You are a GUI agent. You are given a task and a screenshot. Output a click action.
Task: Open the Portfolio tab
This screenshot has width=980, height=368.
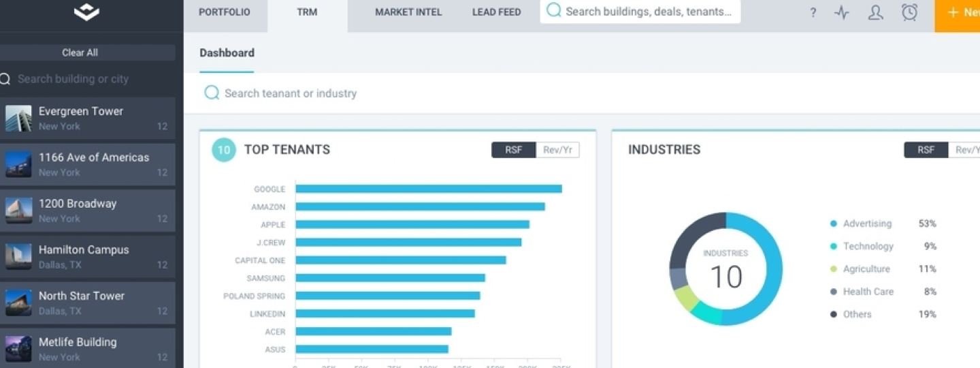pos(225,12)
